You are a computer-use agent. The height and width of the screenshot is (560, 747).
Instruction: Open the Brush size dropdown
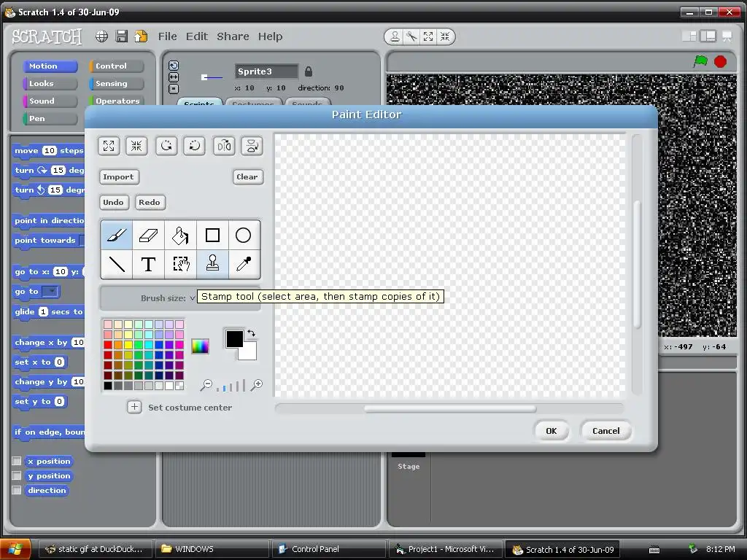[192, 298]
